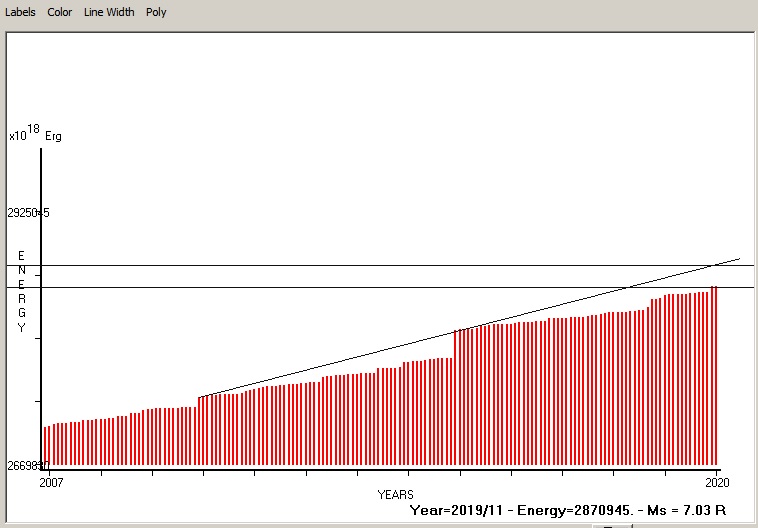
Task: Open the Line Width menu
Action: coord(108,12)
